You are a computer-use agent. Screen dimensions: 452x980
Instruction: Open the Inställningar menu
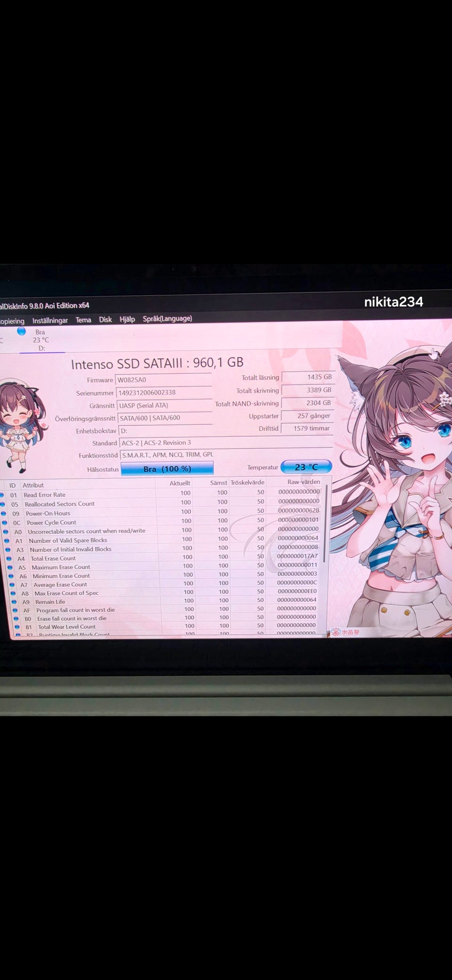click(50, 320)
